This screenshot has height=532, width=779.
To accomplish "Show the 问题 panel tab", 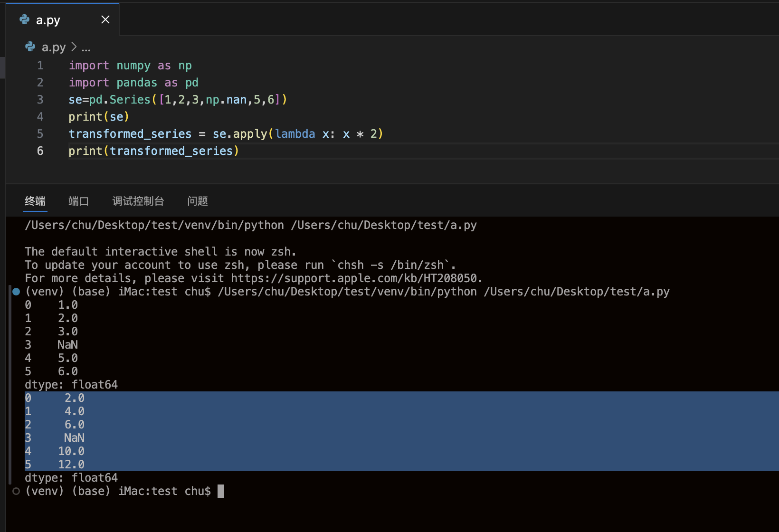I will 198,201.
